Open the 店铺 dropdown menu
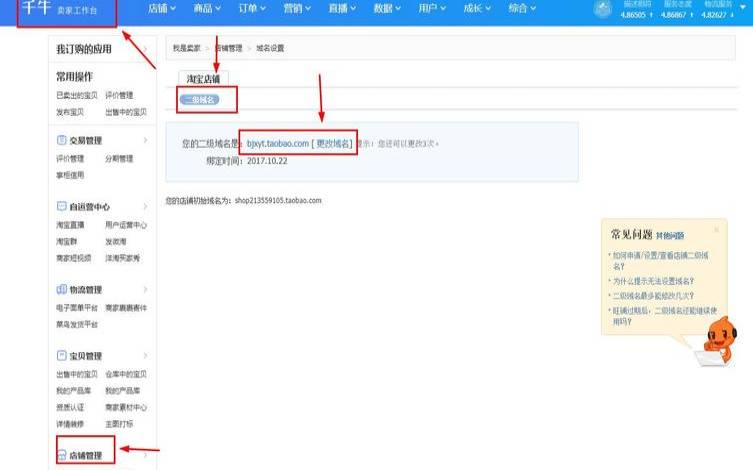This screenshot has width=753, height=470. tap(162, 9)
